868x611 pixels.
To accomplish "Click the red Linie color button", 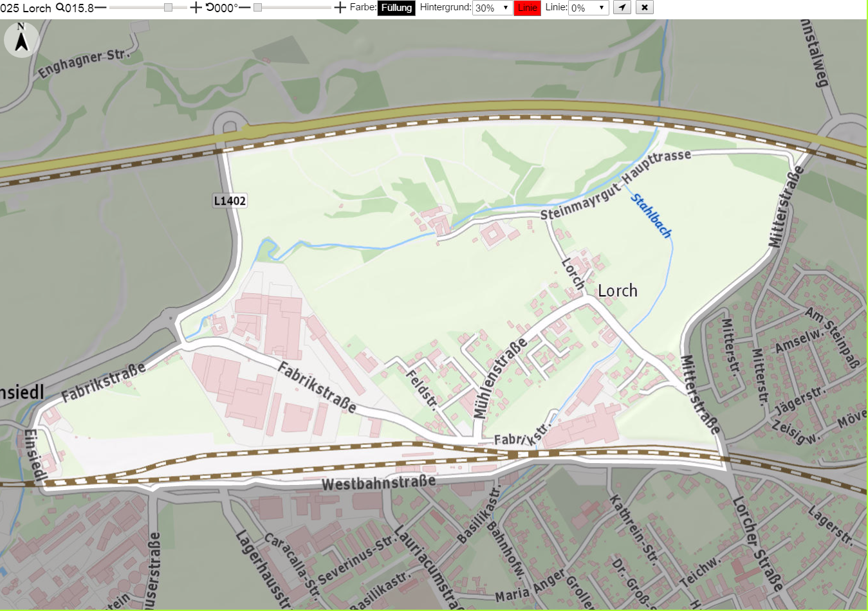I will click(528, 8).
